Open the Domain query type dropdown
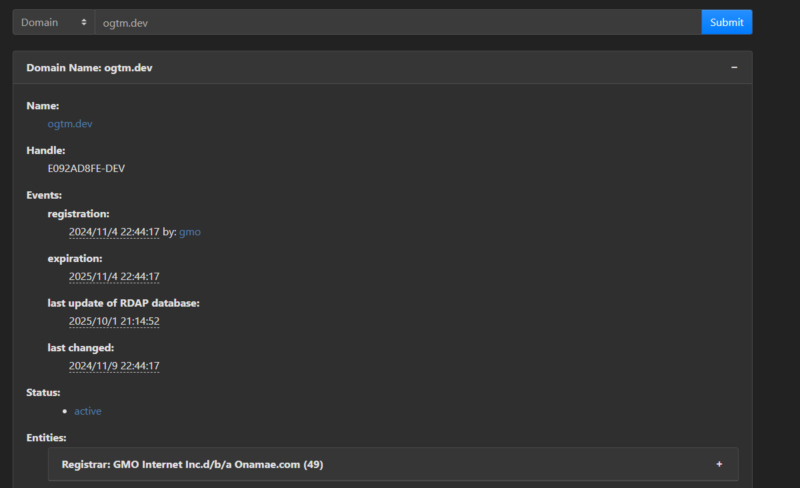800x488 pixels. click(x=54, y=22)
